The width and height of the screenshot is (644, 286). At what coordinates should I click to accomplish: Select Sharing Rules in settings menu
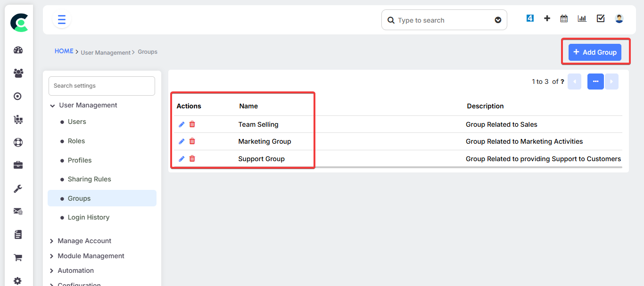pos(89,180)
